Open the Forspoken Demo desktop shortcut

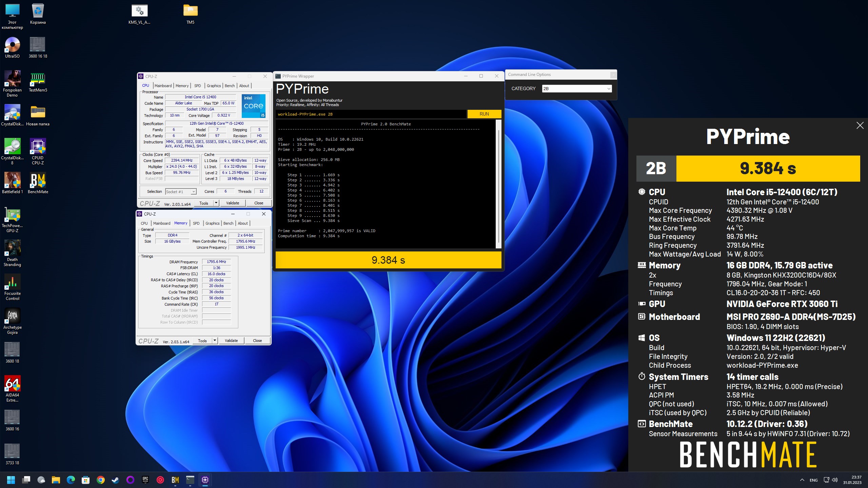(12, 84)
